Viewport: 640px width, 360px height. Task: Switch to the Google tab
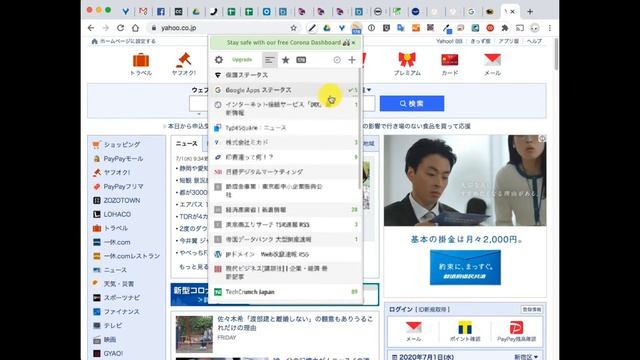point(471,11)
